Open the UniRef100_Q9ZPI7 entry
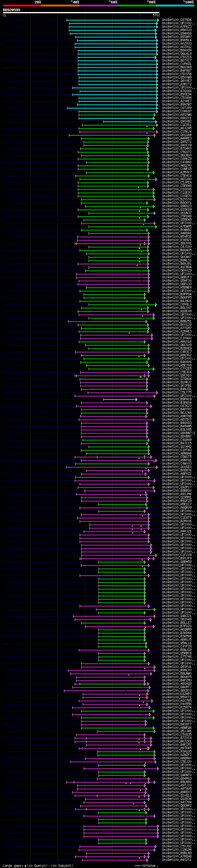The image size is (197, 868). [x=176, y=487]
